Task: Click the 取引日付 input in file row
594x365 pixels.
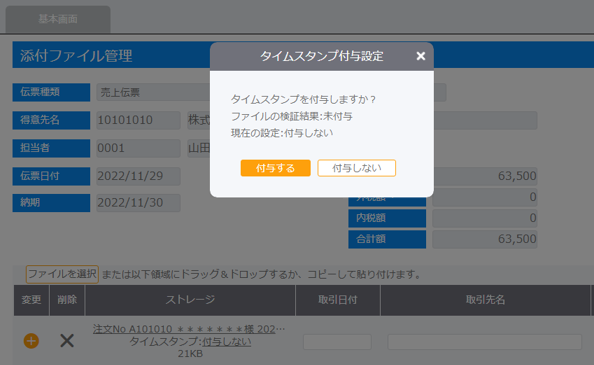Action: [337, 342]
